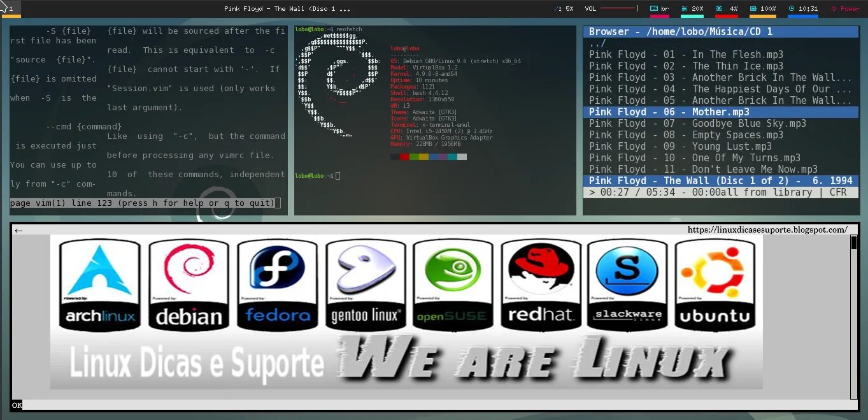The image size is (868, 420).
Task: Click the Power label in the top bar
Action: click(x=850, y=9)
